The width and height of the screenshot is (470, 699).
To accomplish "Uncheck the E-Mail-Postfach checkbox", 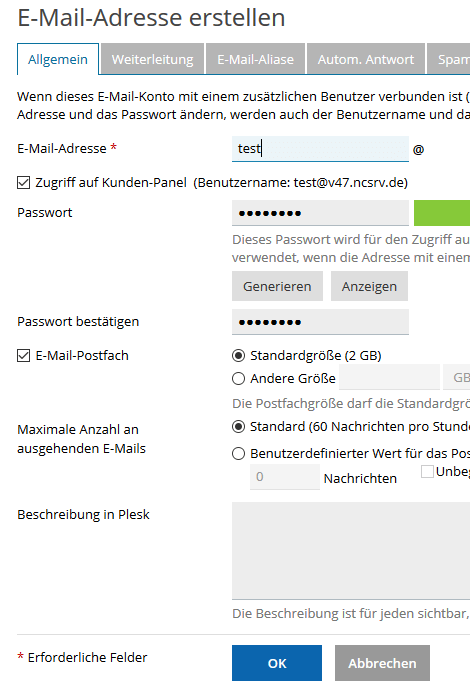I will pyautogui.click(x=24, y=356).
